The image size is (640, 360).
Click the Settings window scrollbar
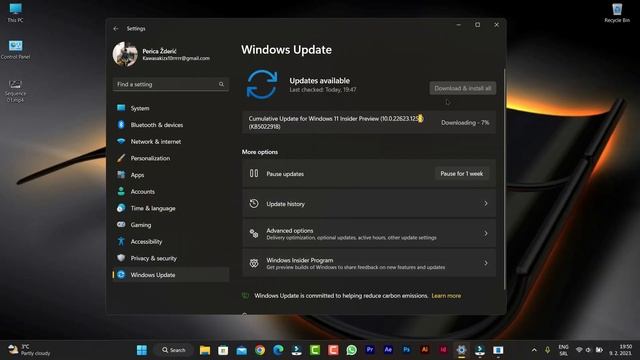click(504, 180)
